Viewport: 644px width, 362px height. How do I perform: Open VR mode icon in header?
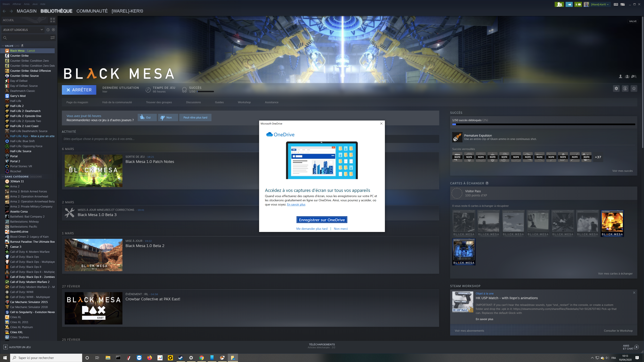615,4
